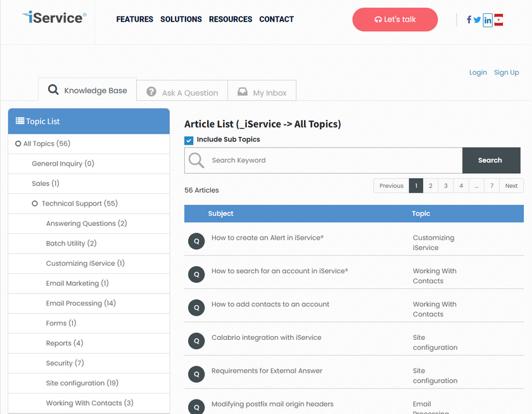
Task: Click Q icon beside search for account article
Action: [196, 275]
